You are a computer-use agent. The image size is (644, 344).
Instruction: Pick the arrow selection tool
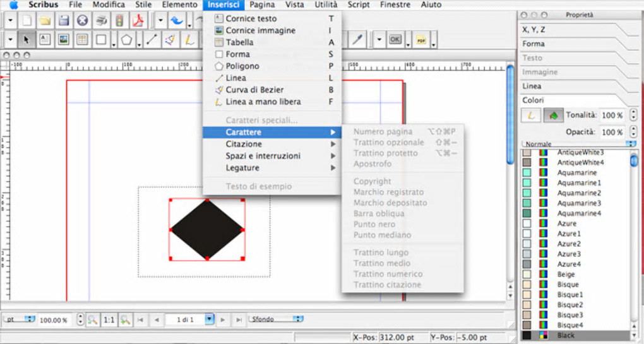point(27,40)
